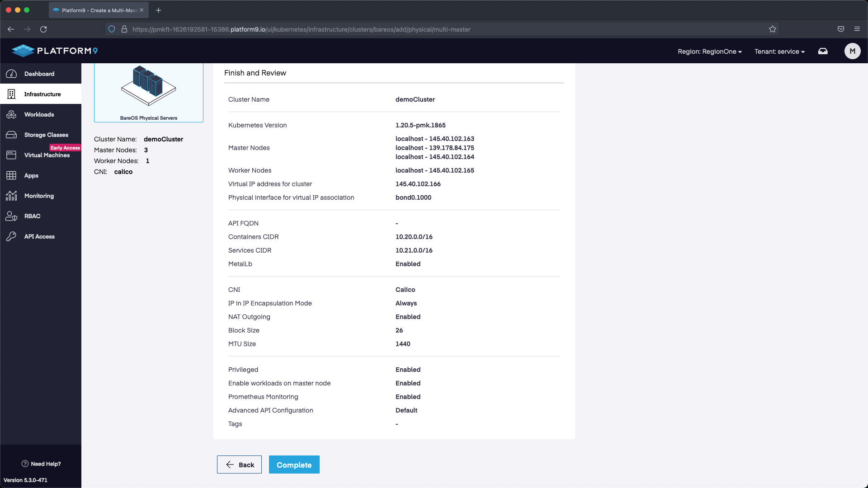The height and width of the screenshot is (488, 868).
Task: Click the Version 5.3.0-471 text
Action: pyautogui.click(x=25, y=480)
